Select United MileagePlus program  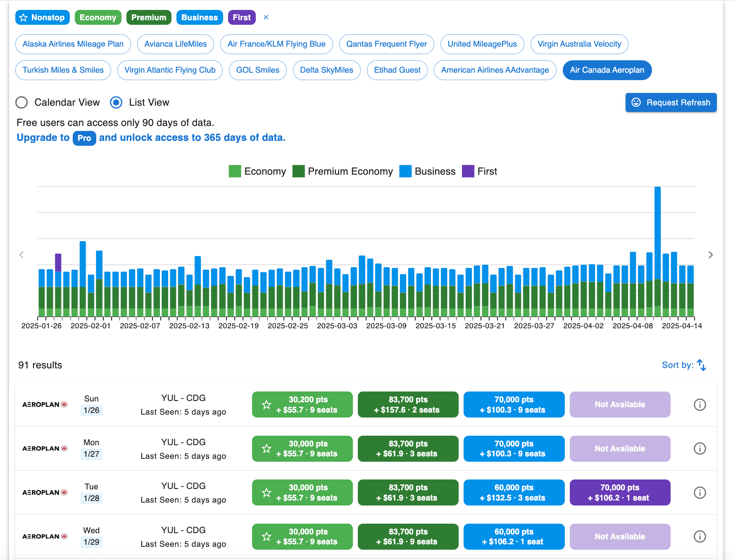tap(482, 44)
